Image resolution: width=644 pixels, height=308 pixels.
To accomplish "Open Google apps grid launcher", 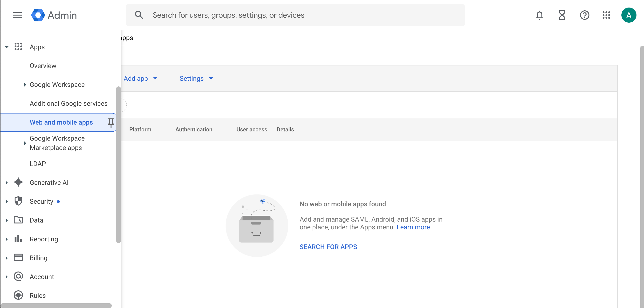I will pyautogui.click(x=606, y=15).
